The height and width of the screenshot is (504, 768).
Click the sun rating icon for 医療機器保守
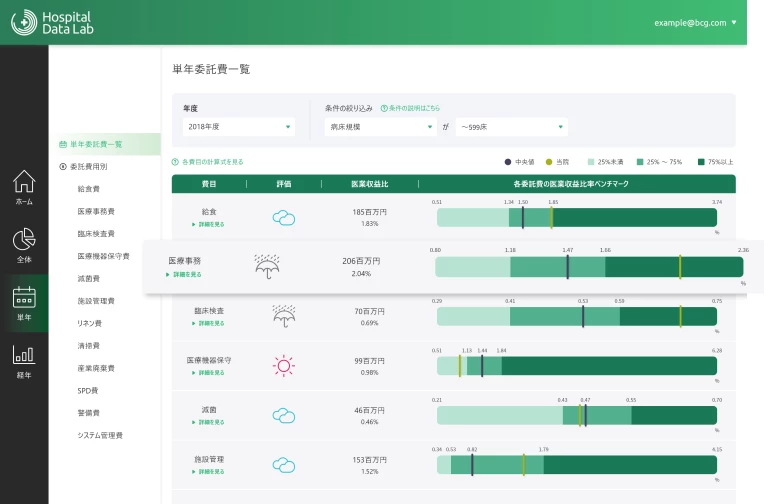[x=284, y=365]
